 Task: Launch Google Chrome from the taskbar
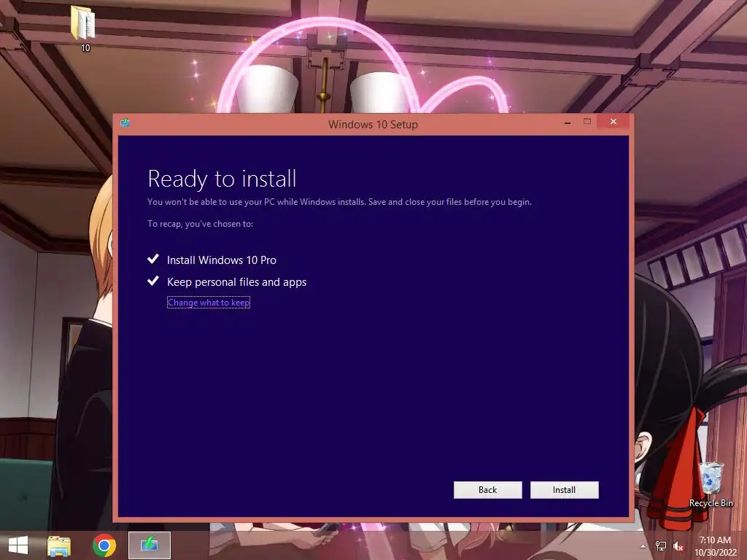pos(104,545)
